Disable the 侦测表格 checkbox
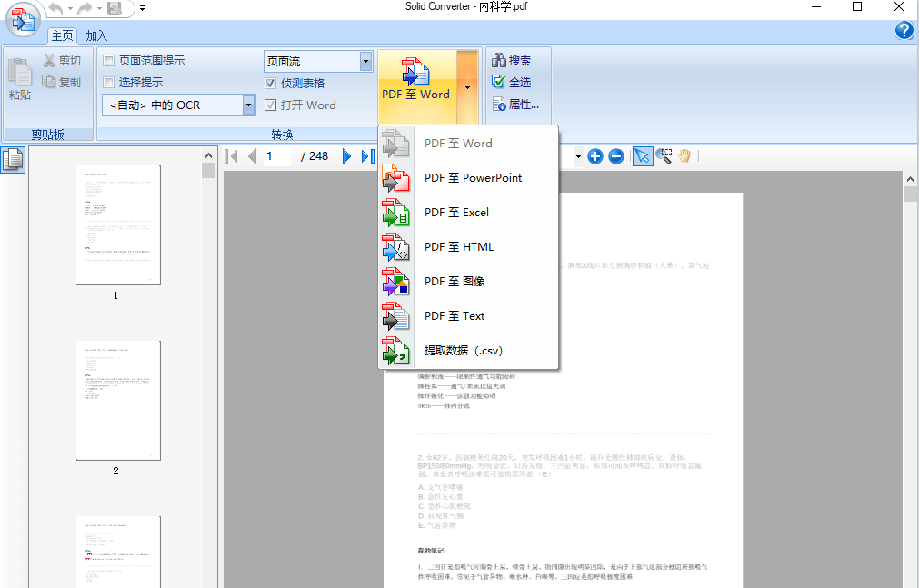This screenshot has height=588, width=919. (271, 83)
